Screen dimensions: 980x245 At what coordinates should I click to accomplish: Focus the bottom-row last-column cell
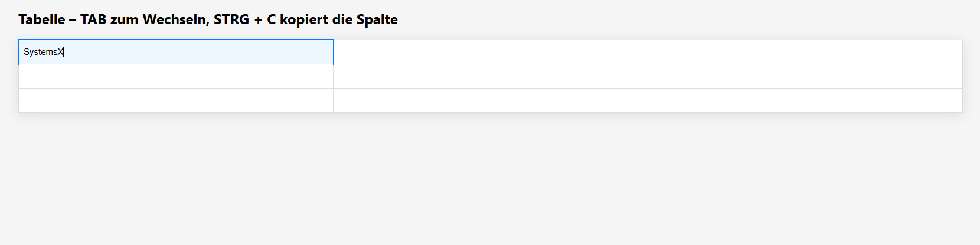click(805, 100)
